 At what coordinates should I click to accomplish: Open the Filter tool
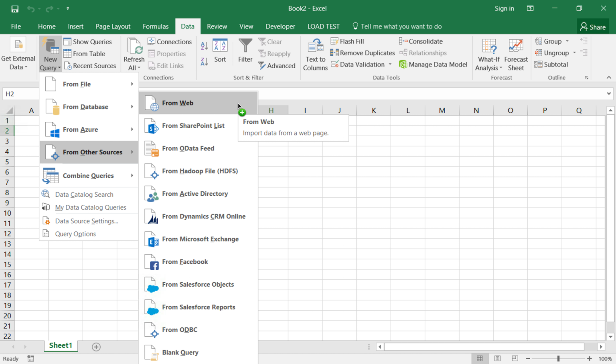(245, 52)
